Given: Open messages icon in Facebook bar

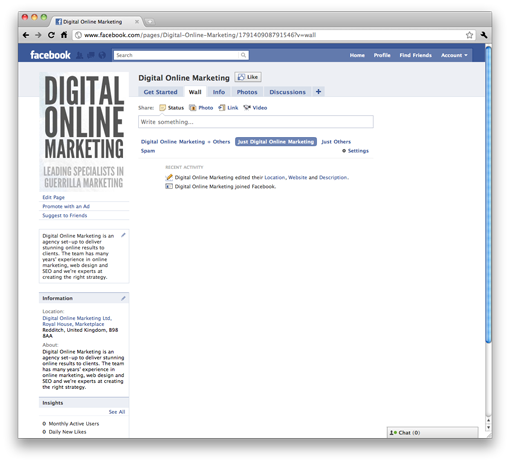Looking at the screenshot, I should [x=91, y=55].
